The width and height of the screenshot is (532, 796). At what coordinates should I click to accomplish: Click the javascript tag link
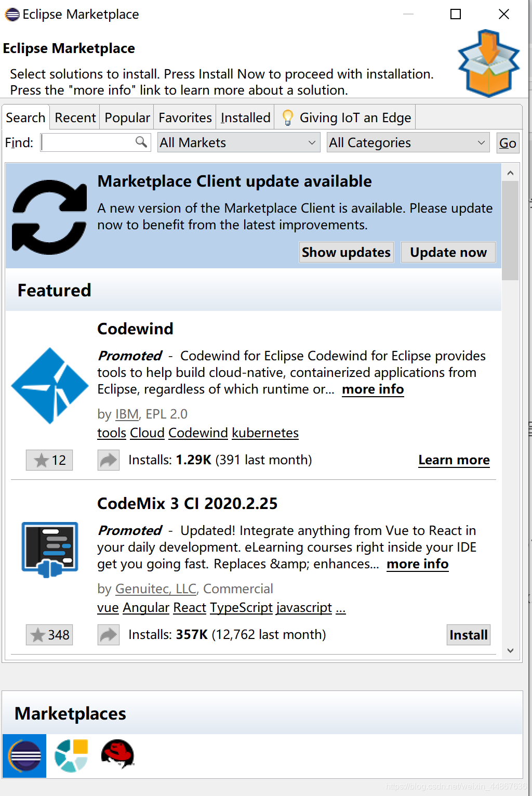304,608
